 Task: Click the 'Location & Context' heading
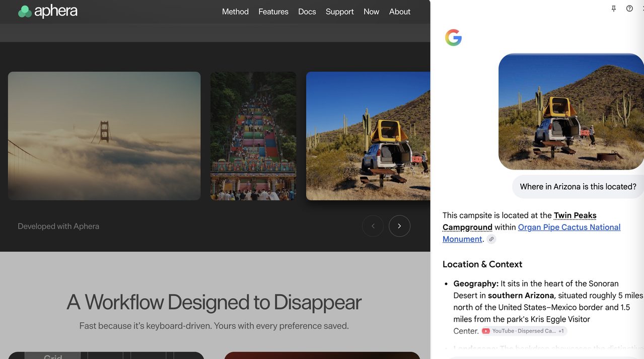point(482,264)
